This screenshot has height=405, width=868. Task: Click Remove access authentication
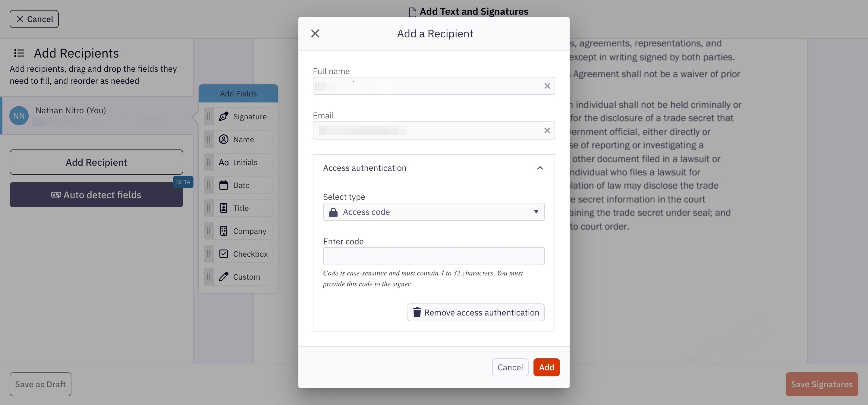coord(475,312)
